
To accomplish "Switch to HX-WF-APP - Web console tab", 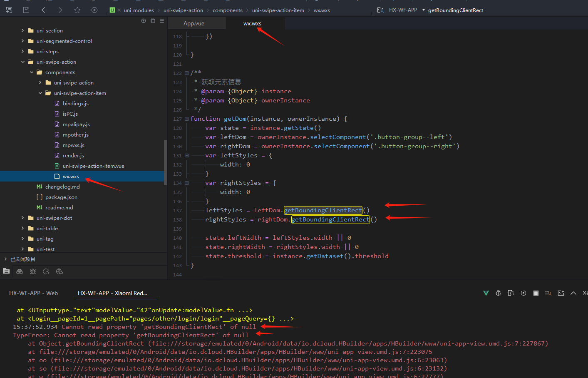I will (x=33, y=293).
